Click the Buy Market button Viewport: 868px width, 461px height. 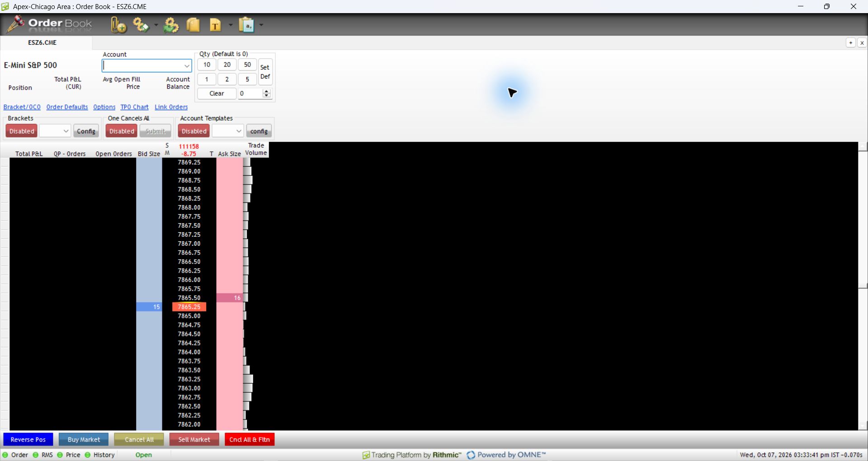coord(84,439)
